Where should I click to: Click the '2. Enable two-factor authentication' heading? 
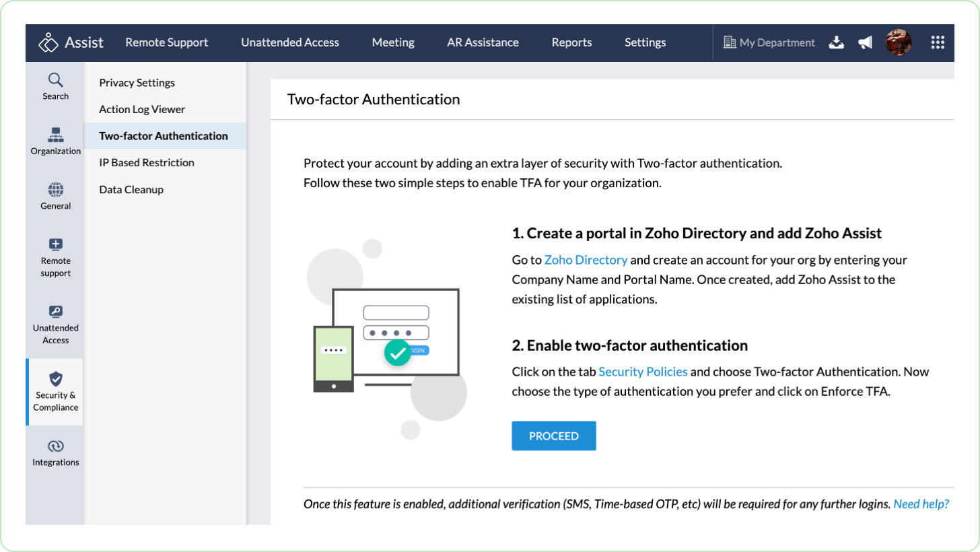coord(630,345)
